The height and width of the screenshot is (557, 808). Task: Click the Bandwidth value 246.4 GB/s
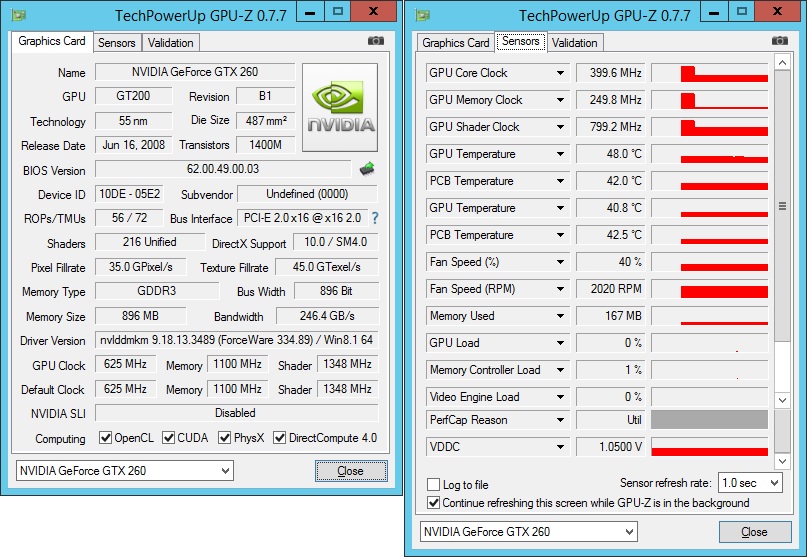327,316
